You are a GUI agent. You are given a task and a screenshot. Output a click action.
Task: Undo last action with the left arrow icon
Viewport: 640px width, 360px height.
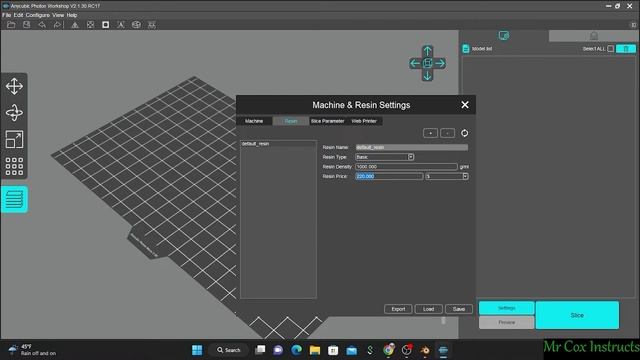[x=42, y=25]
